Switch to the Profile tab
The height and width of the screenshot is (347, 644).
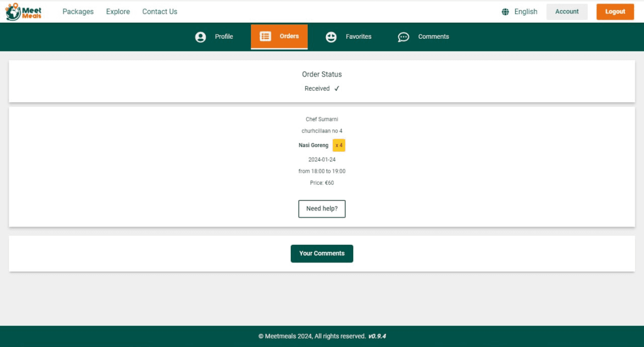[x=224, y=37]
